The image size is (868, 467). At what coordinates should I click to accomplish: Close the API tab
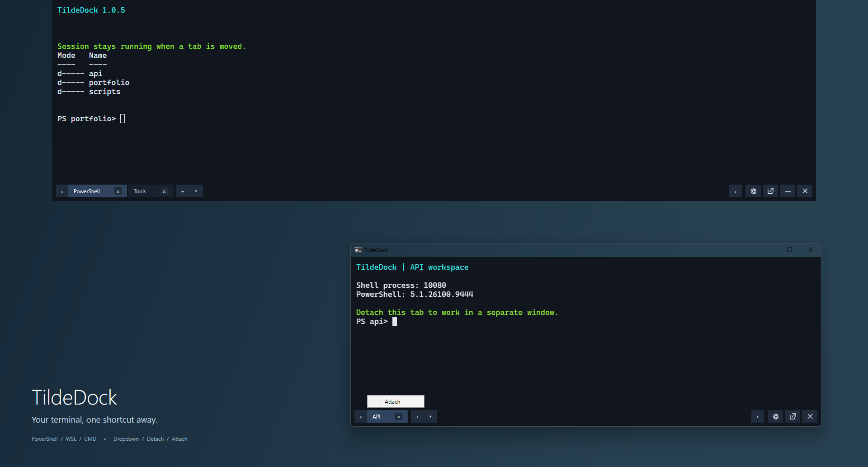[399, 417]
